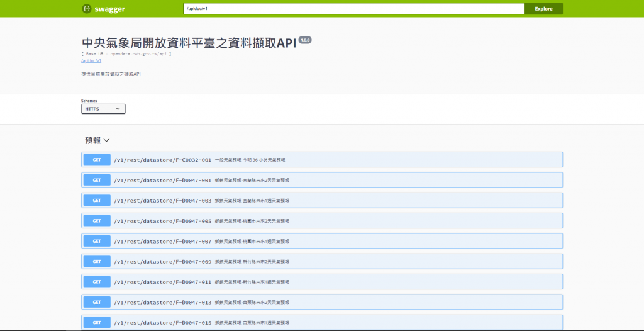
Task: Expand the /v1/rest/datastore/F-D0047-015 endpoint path
Action: coord(163,323)
